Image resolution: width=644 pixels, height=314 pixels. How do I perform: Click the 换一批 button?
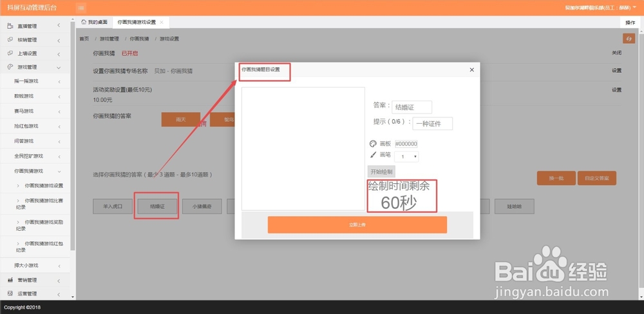pyautogui.click(x=556, y=179)
